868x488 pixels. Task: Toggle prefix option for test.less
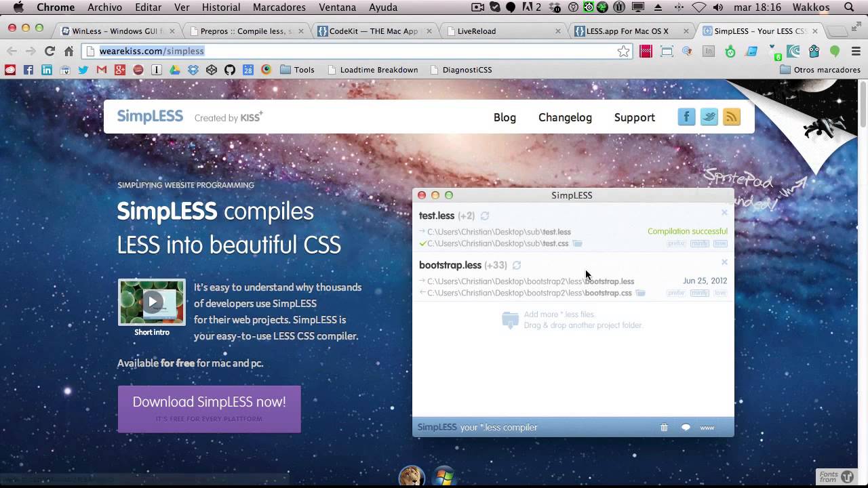click(676, 243)
